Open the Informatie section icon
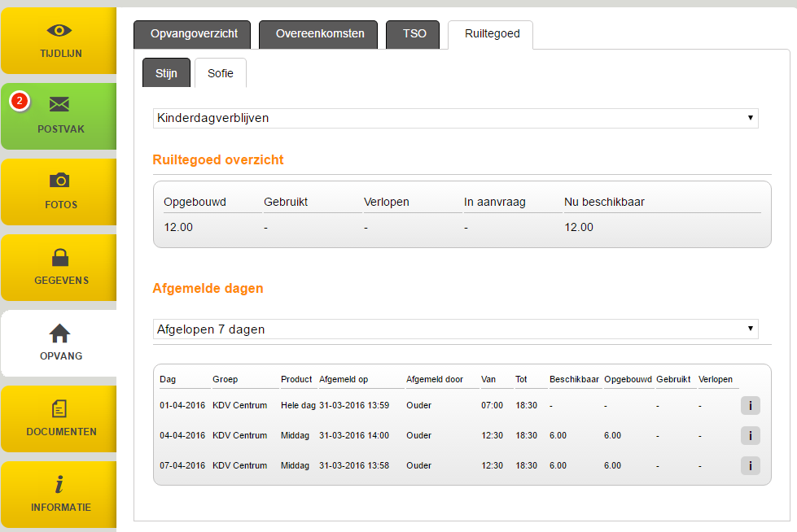Viewport: 797px width, 532px height. [59, 485]
